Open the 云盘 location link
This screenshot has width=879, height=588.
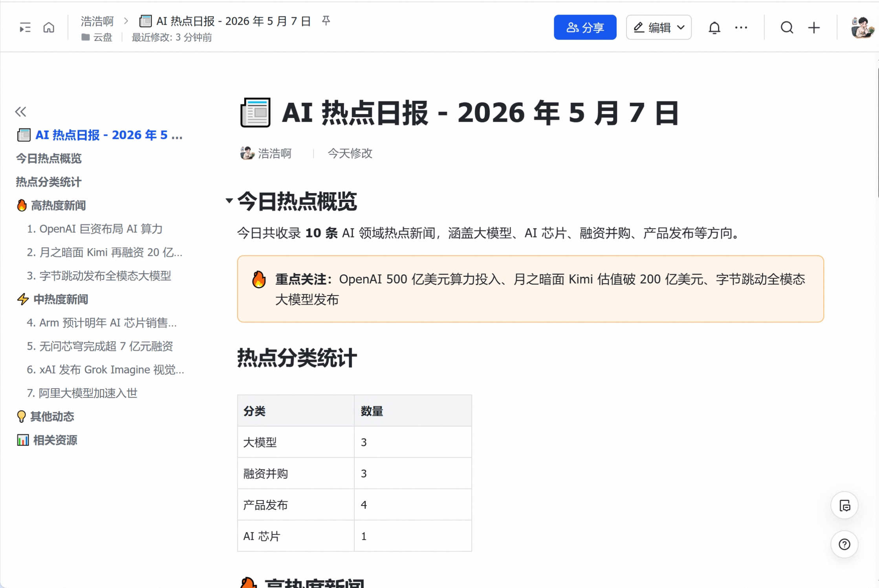click(x=103, y=37)
